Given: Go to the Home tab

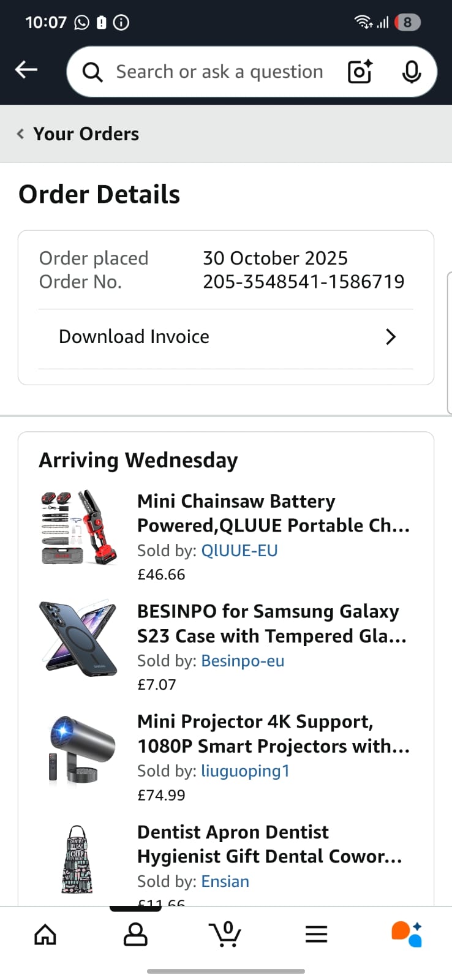Looking at the screenshot, I should (45, 934).
